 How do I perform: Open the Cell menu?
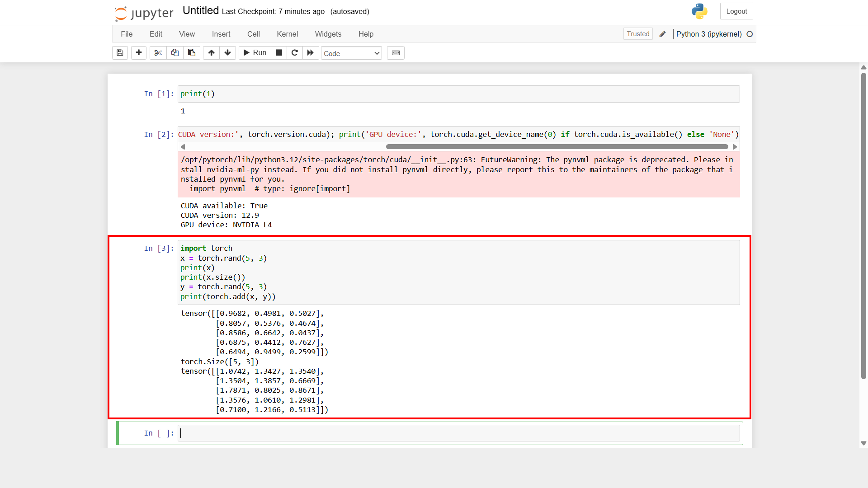(253, 34)
